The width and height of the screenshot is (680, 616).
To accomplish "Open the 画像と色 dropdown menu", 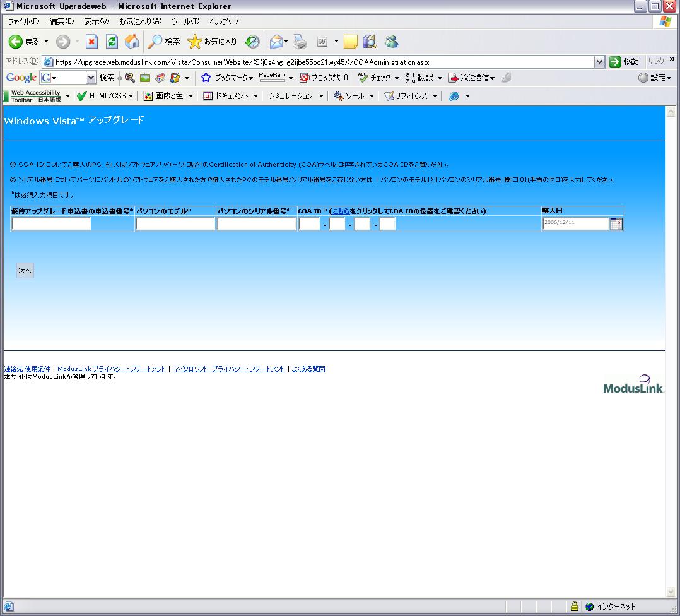I will [x=191, y=97].
